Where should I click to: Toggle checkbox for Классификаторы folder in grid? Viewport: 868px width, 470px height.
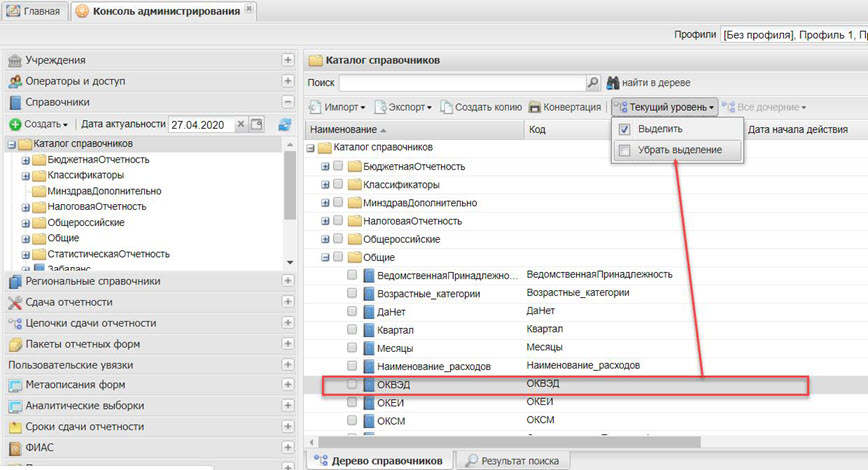pos(338,185)
